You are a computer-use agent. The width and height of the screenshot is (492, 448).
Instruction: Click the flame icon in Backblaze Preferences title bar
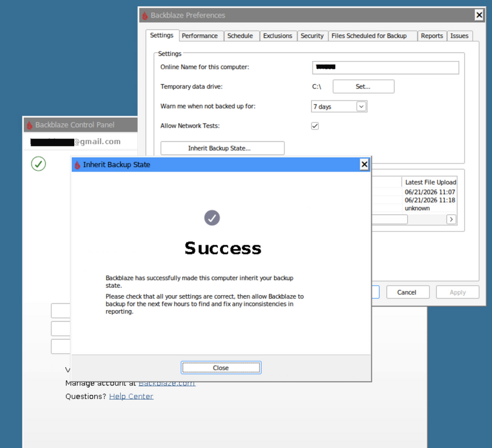[145, 15]
